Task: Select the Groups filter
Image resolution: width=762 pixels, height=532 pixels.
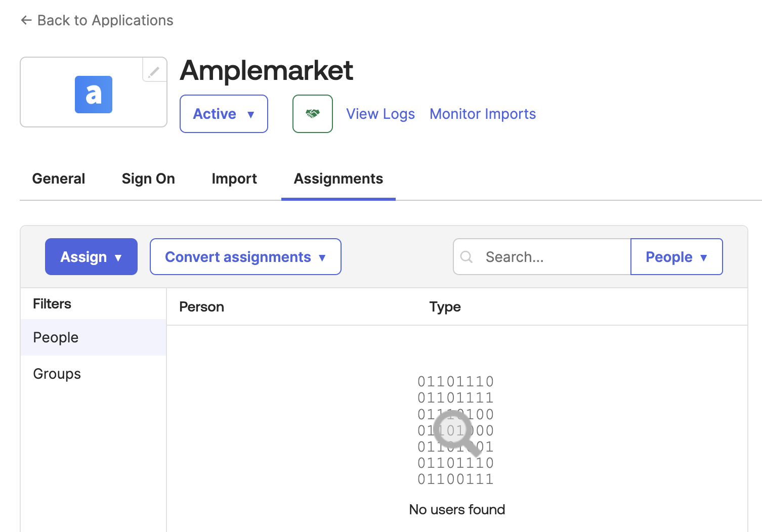Action: [x=57, y=374]
